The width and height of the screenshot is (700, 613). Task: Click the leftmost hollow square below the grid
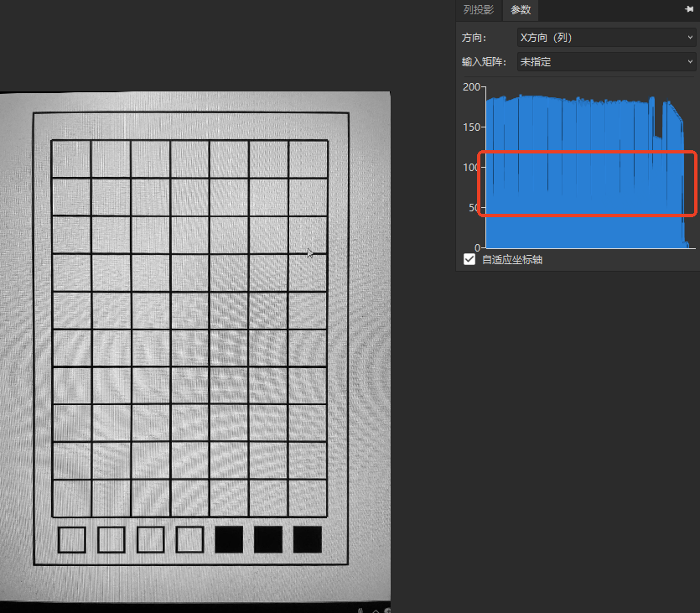[72, 539]
